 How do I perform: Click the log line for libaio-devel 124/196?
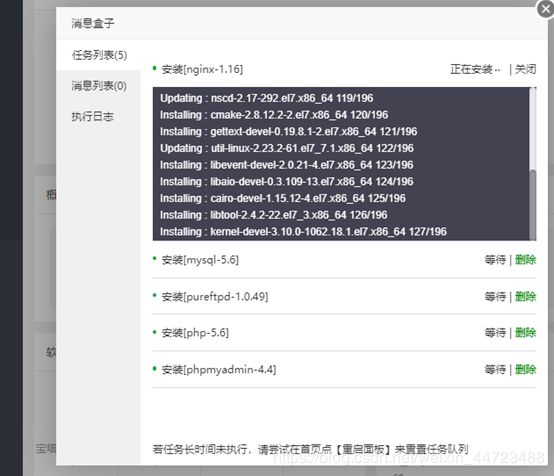pos(287,182)
